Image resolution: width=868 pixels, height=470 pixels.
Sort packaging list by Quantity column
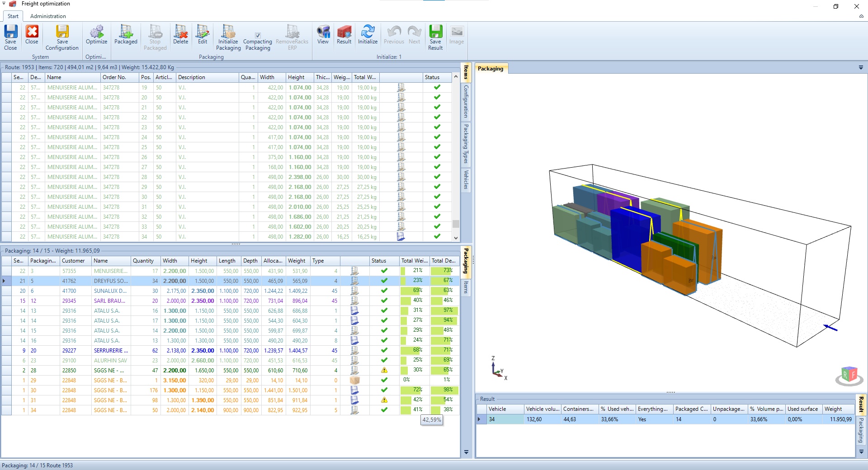146,261
